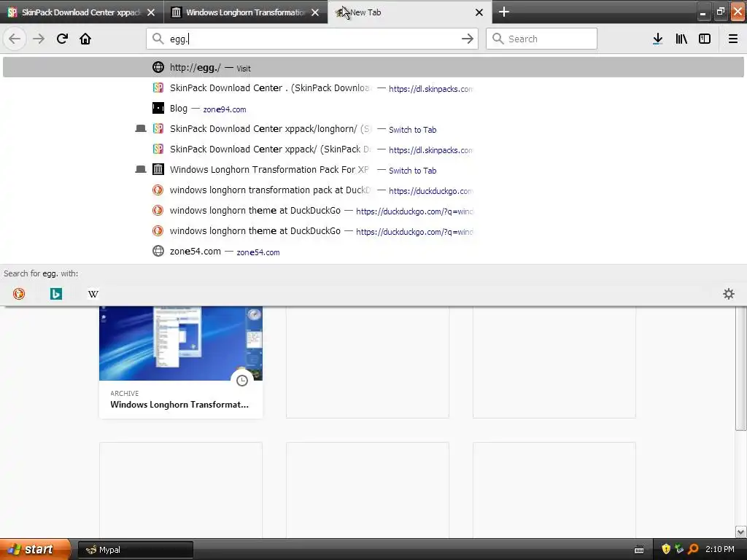
Task: Choose 'windows longhorn transformation pack at DuckDuckGo'
Action: coord(373,190)
